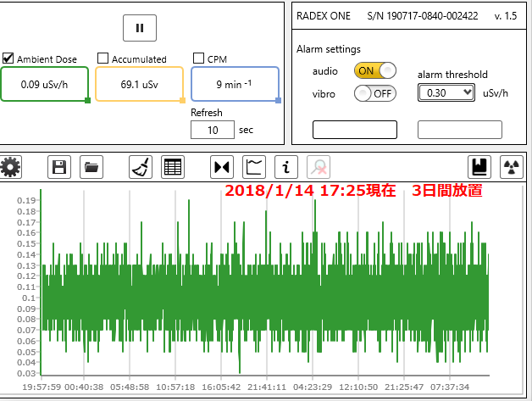This screenshot has height=401, width=532.
Task: Click the 69.1 uSv accumulated box
Action: pos(140,84)
